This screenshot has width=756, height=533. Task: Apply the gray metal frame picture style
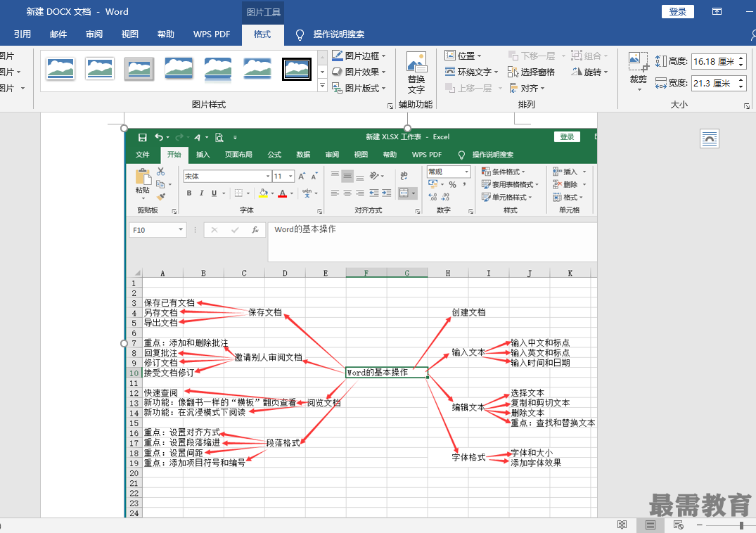click(139, 69)
